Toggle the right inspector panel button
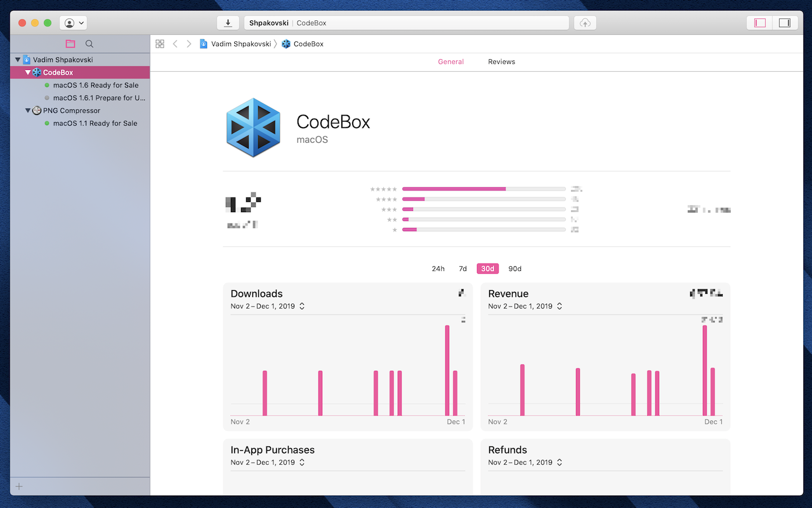The width and height of the screenshot is (812, 508). pos(785,23)
